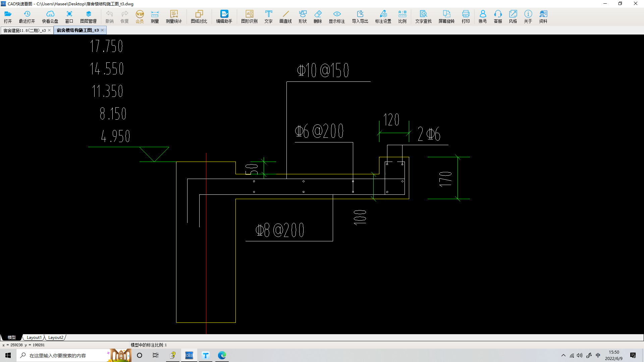Viewport: 644px width, 362px height.
Task: Open 标注设置 annotation settings
Action: [383, 16]
